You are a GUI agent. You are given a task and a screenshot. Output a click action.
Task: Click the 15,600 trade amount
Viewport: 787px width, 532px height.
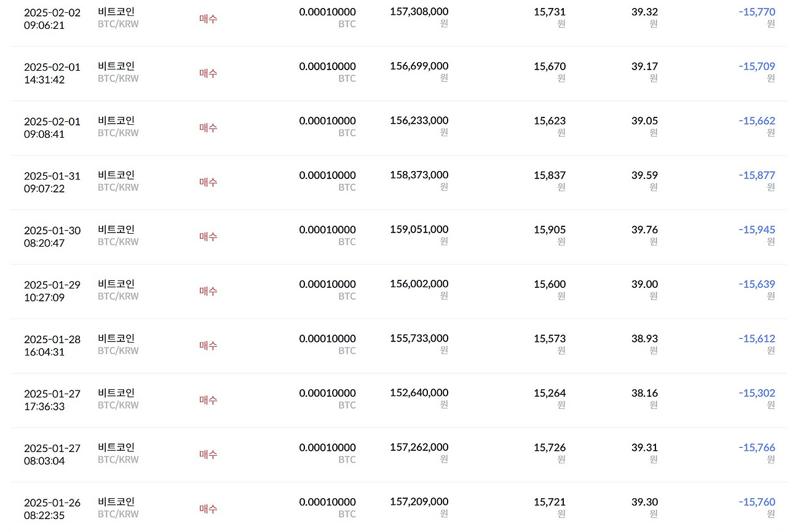point(549,284)
